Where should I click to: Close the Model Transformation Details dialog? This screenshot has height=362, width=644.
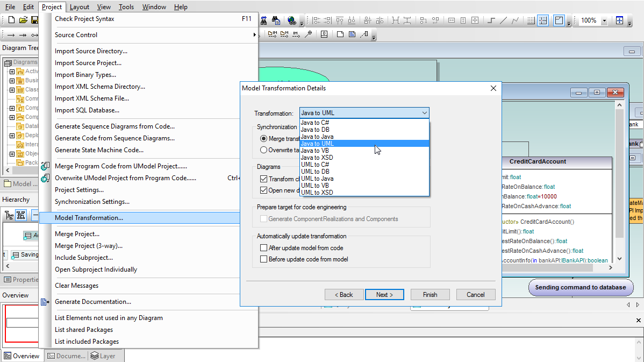coord(493,88)
